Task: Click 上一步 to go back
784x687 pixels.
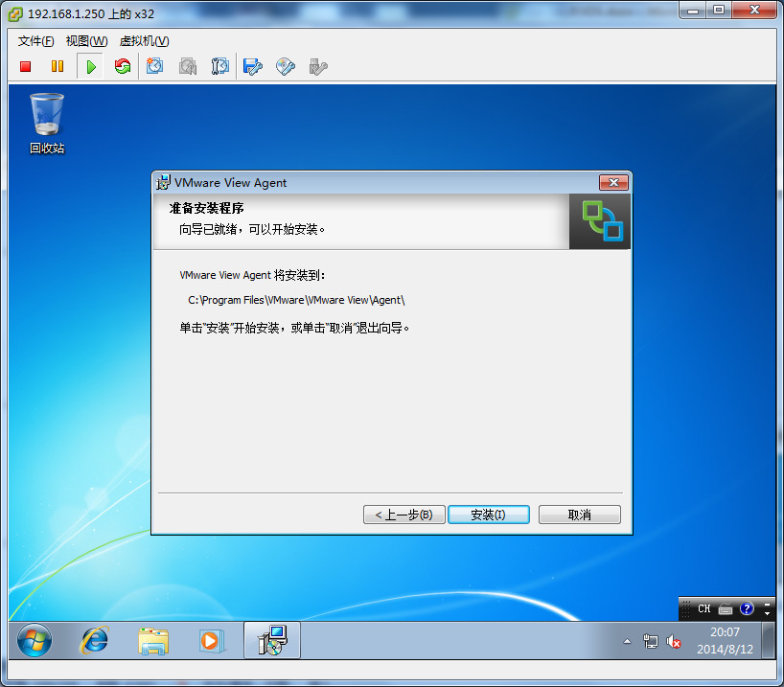Action: click(404, 514)
